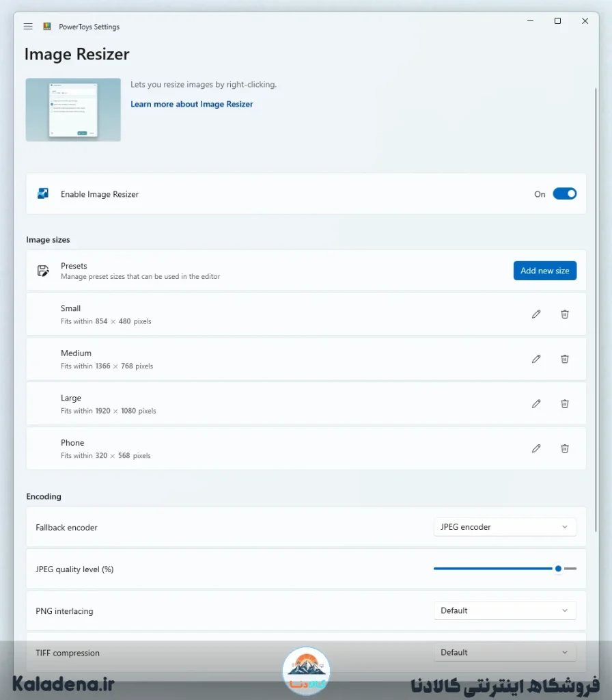Delete the Large preset
612x700 pixels.
(x=565, y=403)
